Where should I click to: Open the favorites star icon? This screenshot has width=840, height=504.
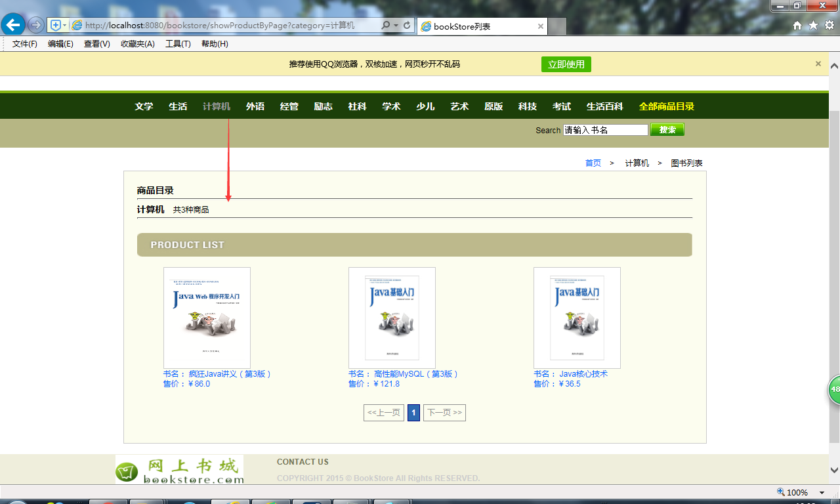(813, 25)
